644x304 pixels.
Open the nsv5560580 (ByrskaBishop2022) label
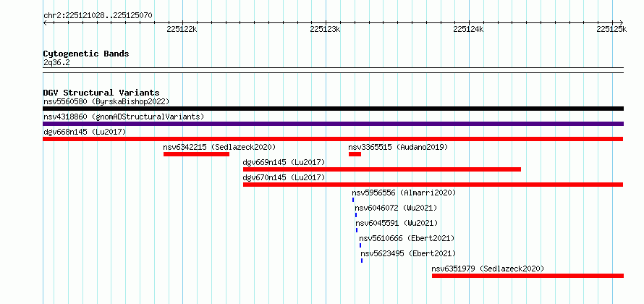106,101
